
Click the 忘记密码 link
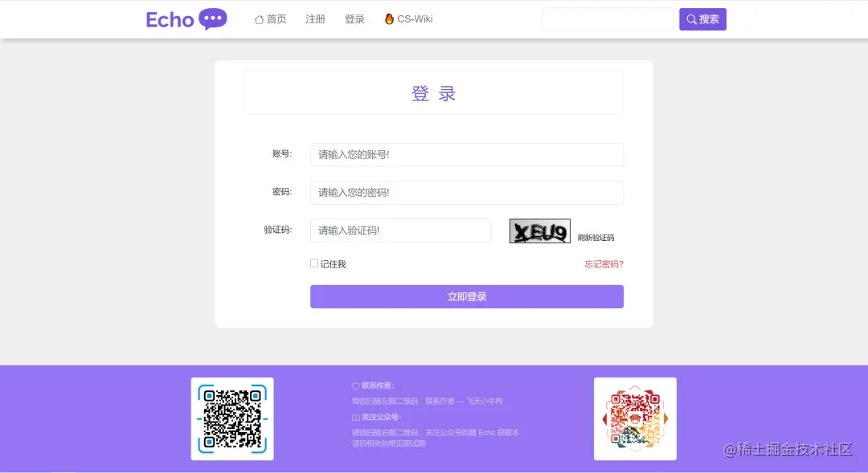[x=603, y=263]
